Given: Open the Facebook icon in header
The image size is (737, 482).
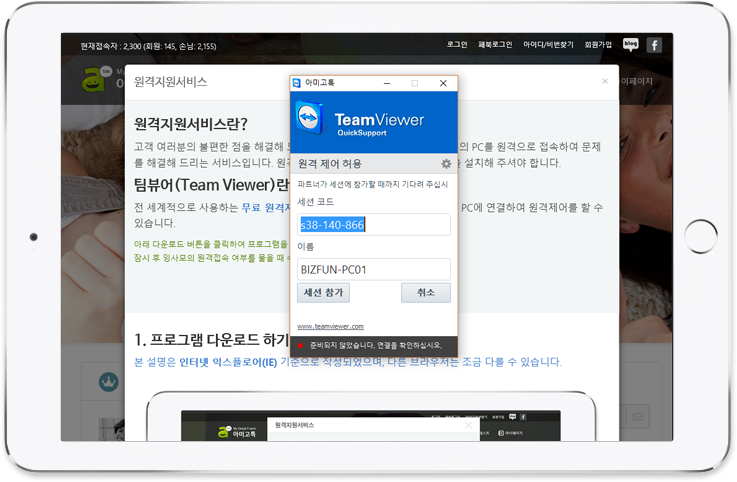Looking at the screenshot, I should click(654, 45).
